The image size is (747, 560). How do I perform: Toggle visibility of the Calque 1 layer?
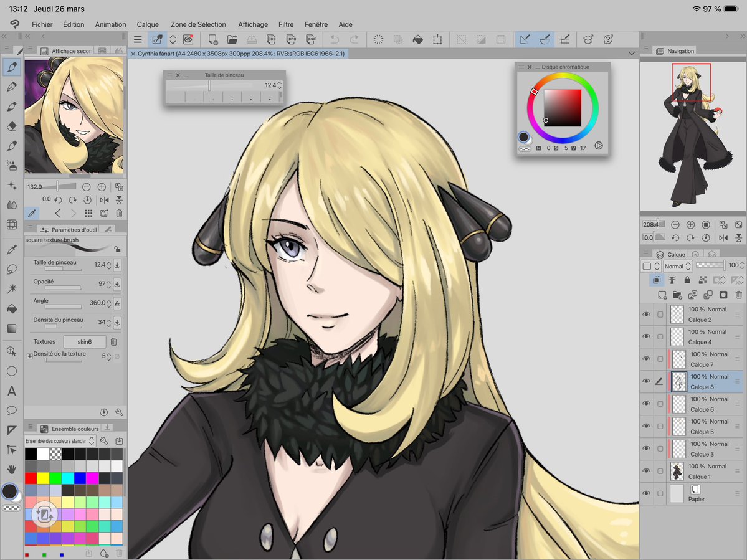pos(647,471)
